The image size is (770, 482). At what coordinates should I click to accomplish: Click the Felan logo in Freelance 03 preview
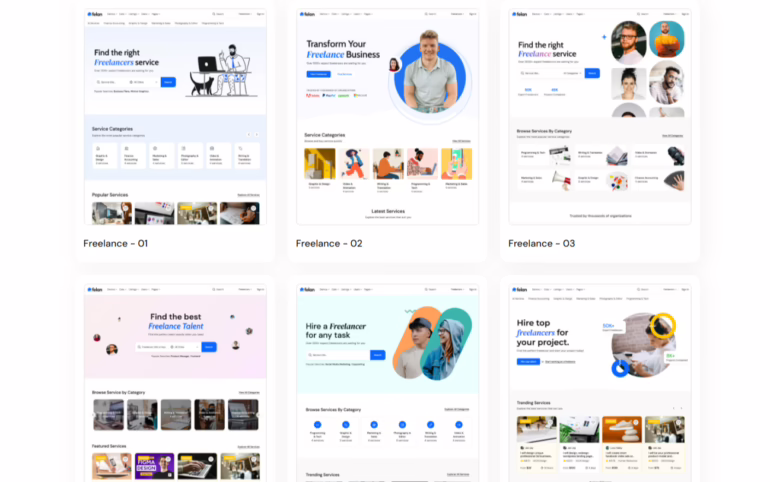pos(520,14)
